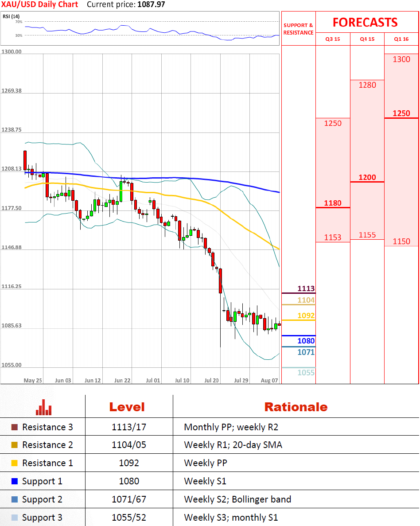Click the 1250 value in Q3 15 column
Image resolution: width=420 pixels, height=526 pixels.
(x=332, y=123)
